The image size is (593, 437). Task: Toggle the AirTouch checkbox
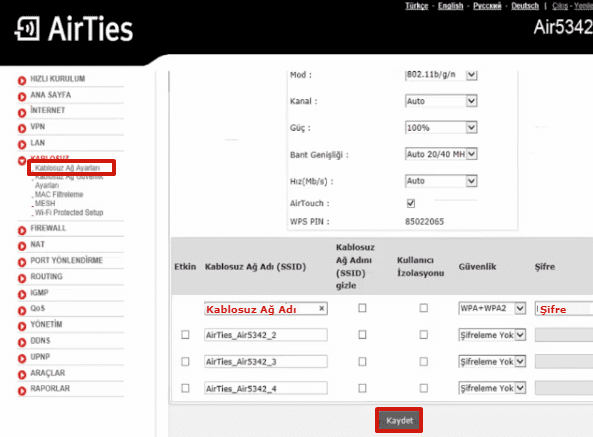(x=411, y=203)
